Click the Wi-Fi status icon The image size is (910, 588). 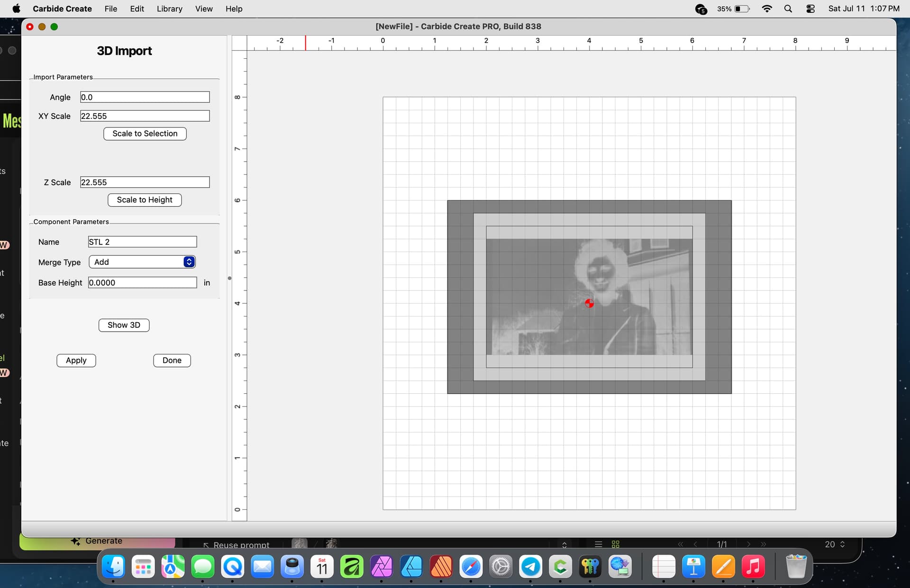[766, 9]
